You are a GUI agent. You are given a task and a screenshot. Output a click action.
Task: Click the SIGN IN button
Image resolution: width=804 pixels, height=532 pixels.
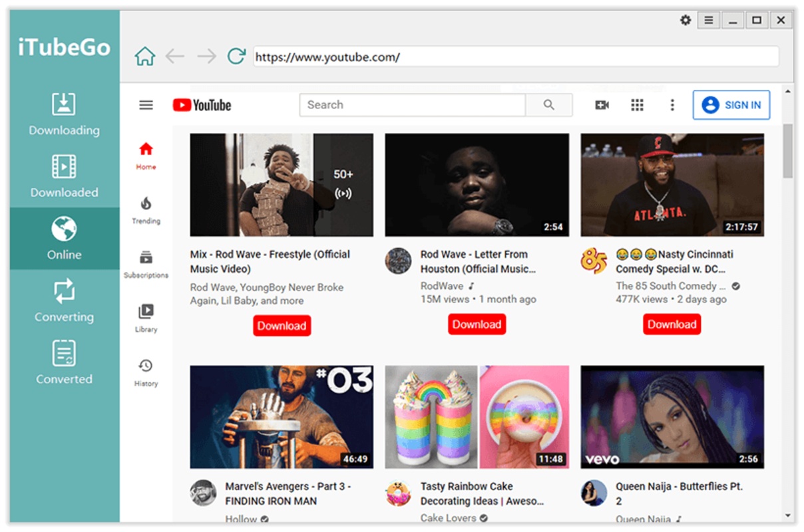[x=731, y=105]
